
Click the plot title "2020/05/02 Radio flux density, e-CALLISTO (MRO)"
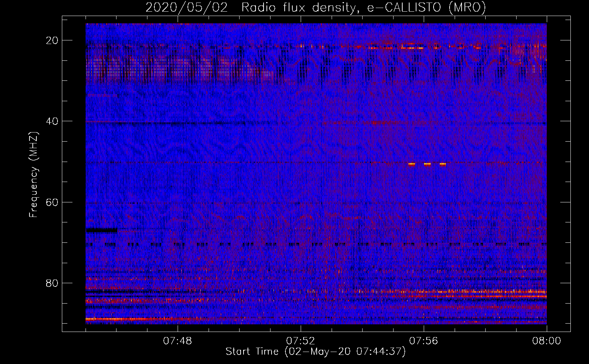pos(316,8)
